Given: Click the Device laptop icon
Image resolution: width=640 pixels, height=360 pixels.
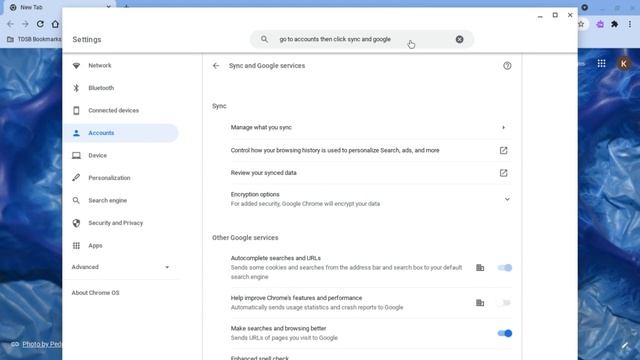Looking at the screenshot, I should 76,156.
